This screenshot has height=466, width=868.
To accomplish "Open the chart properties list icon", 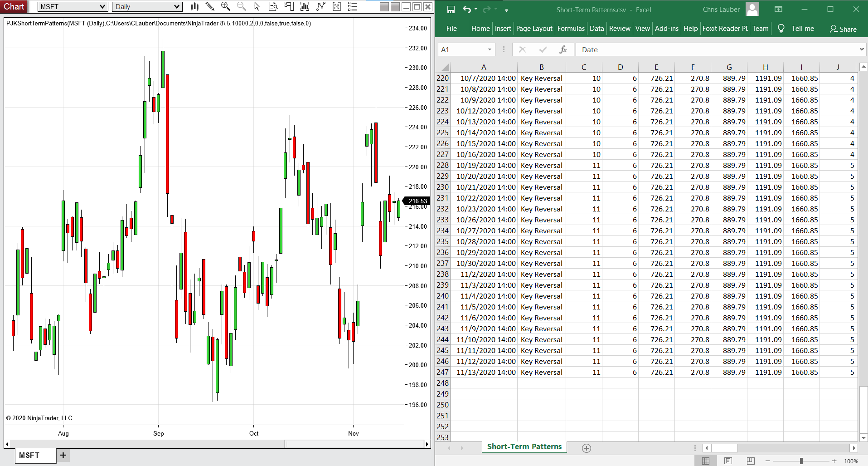I will (x=353, y=6).
